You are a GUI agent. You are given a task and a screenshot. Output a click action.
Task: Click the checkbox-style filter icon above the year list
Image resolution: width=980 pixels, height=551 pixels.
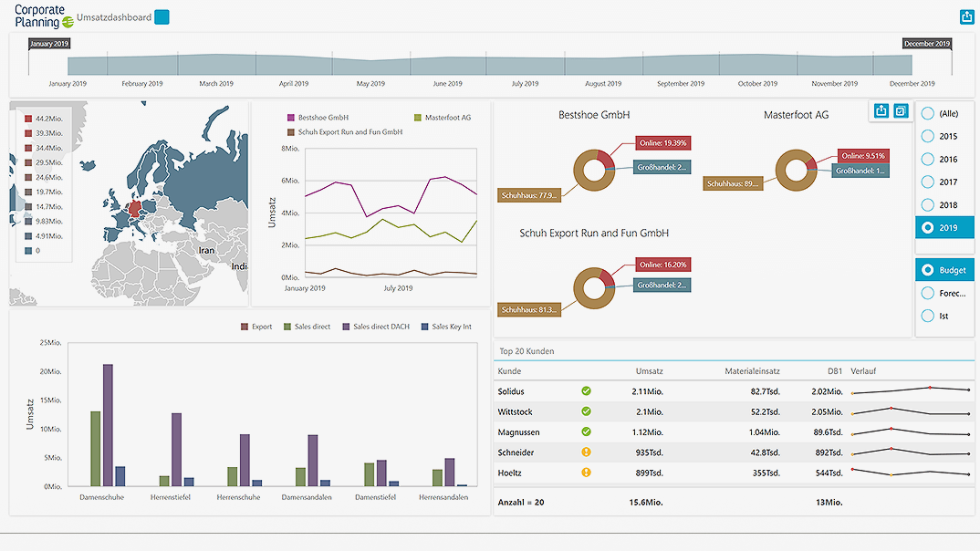coord(901,110)
